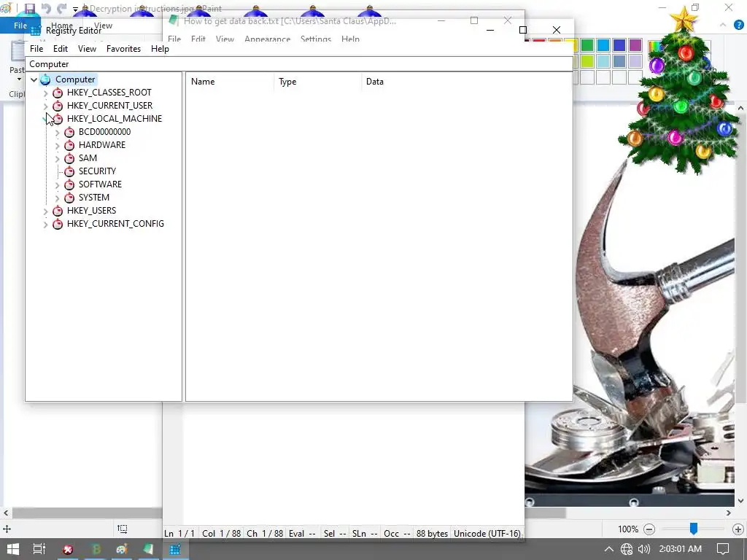Click the volume speaker icon in system tray
Image resolution: width=747 pixels, height=560 pixels.
(644, 549)
